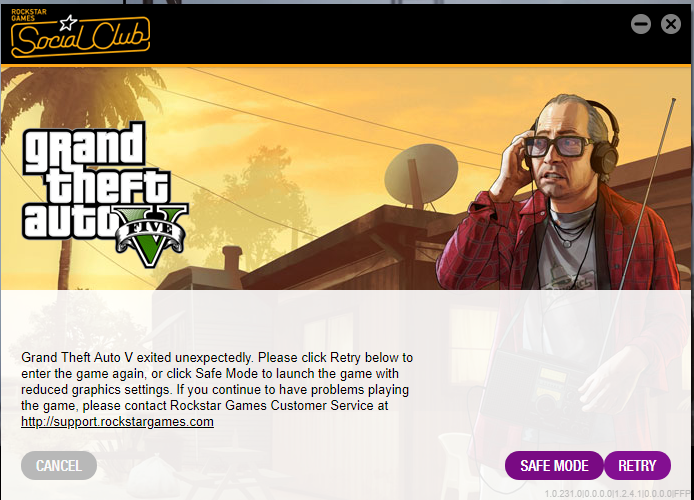Cancel the game relaunch
This screenshot has width=694, height=500.
coord(59,465)
